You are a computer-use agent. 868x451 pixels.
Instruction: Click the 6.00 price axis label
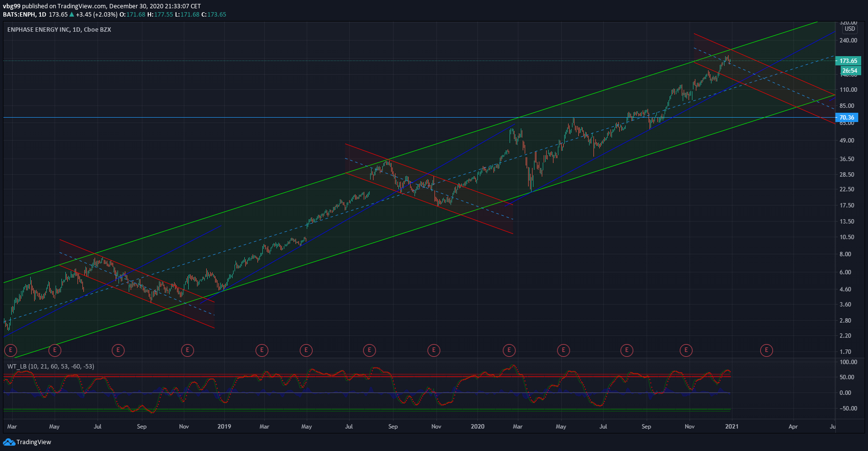[x=846, y=272]
